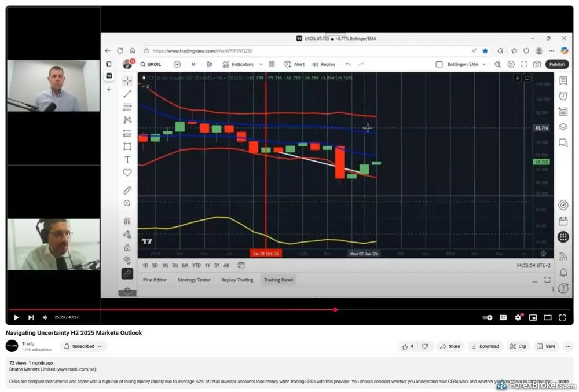The image size is (579, 392).
Task: Select the YTD date range
Action: coord(196,265)
